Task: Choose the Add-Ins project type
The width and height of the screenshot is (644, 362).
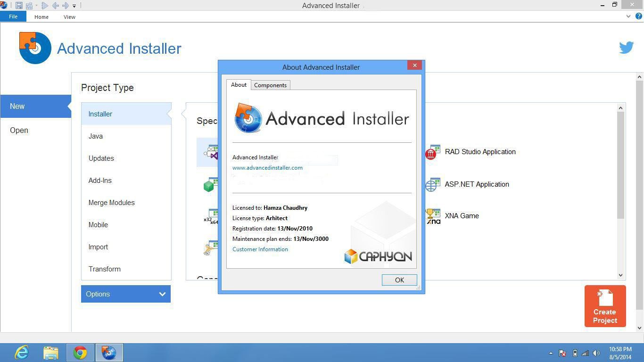Action: coord(126,180)
